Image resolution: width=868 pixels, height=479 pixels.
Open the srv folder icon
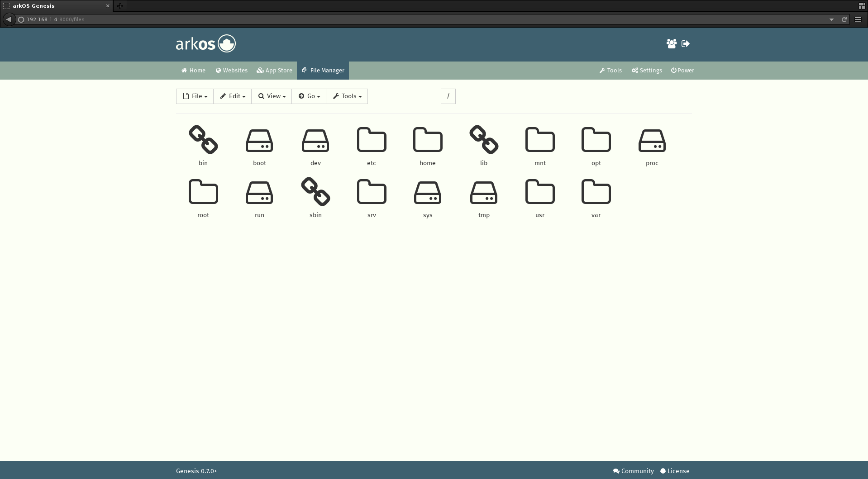pyautogui.click(x=372, y=192)
